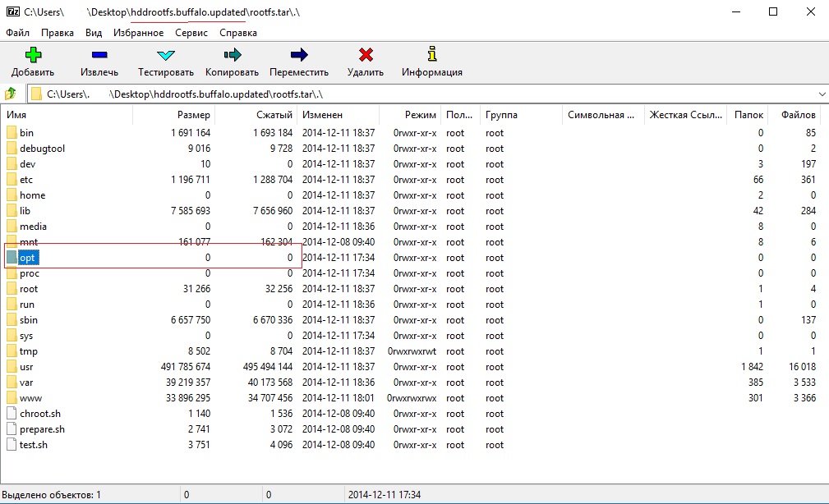Select the chroot.sh file icon
The image size is (829, 504).
coord(12,414)
